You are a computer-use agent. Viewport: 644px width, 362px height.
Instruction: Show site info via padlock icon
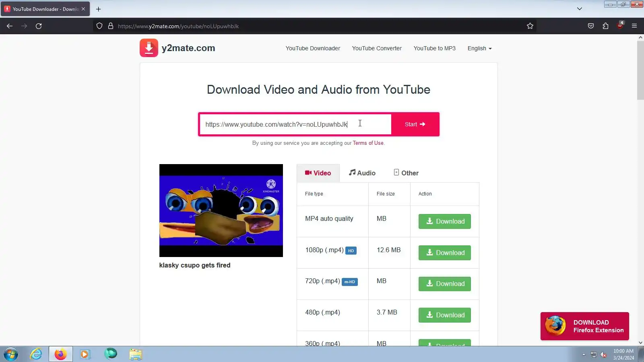[111, 26]
